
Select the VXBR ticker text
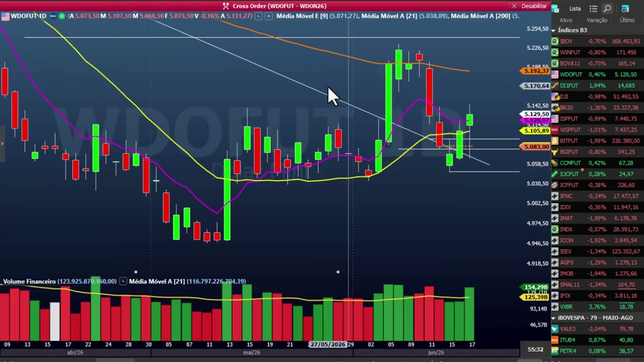click(567, 307)
